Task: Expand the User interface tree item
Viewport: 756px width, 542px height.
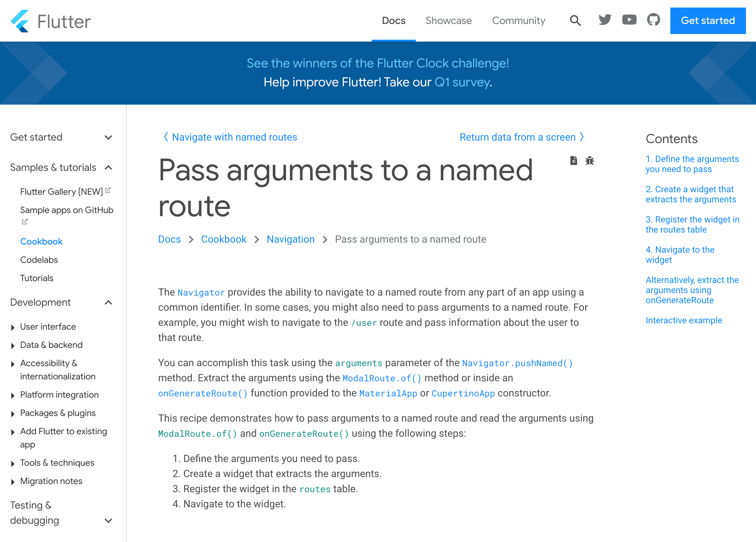Action: (x=13, y=327)
